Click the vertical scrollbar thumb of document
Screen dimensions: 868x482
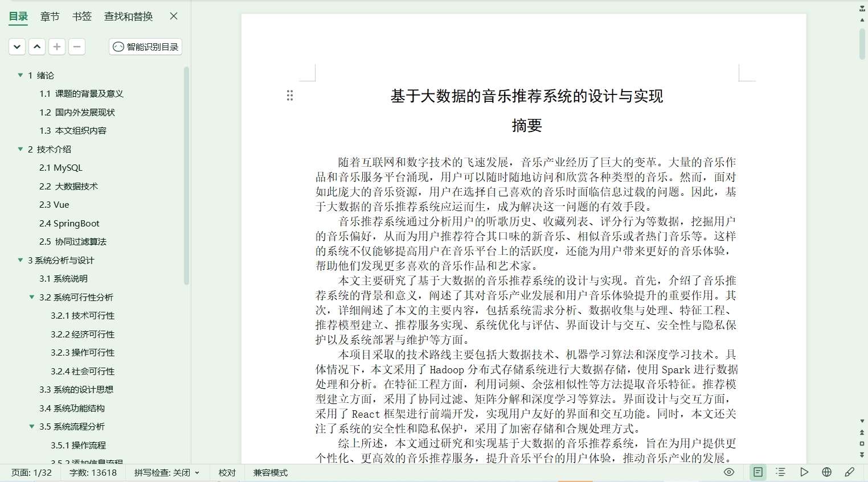(862, 44)
